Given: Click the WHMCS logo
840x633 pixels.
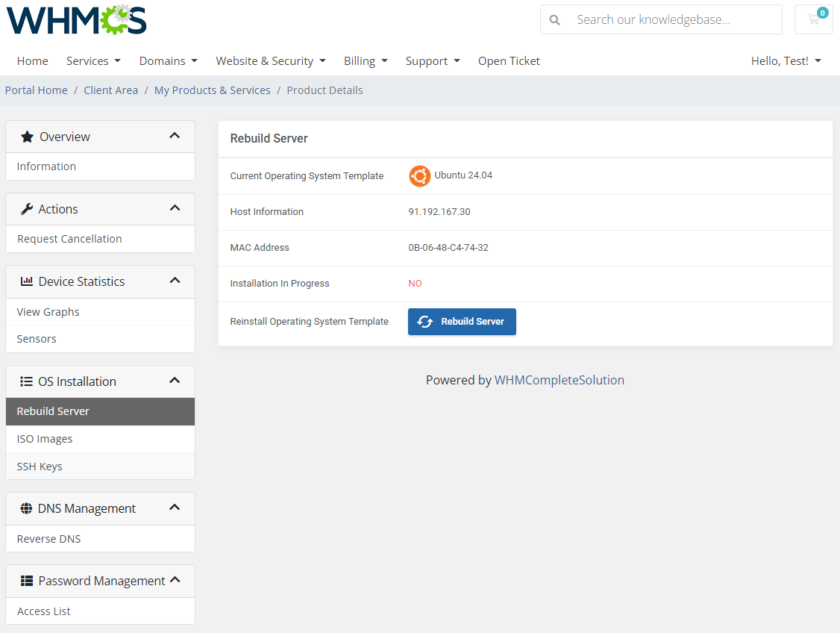Looking at the screenshot, I should point(75,20).
